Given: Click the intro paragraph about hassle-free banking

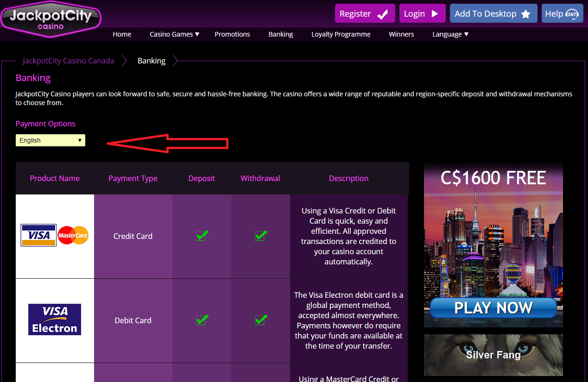Looking at the screenshot, I should [x=294, y=98].
